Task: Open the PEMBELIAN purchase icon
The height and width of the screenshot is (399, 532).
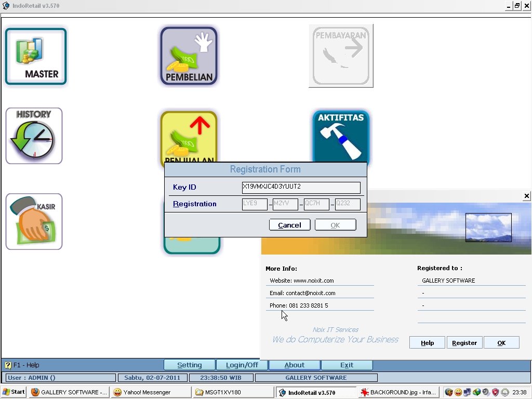Action: (189, 56)
